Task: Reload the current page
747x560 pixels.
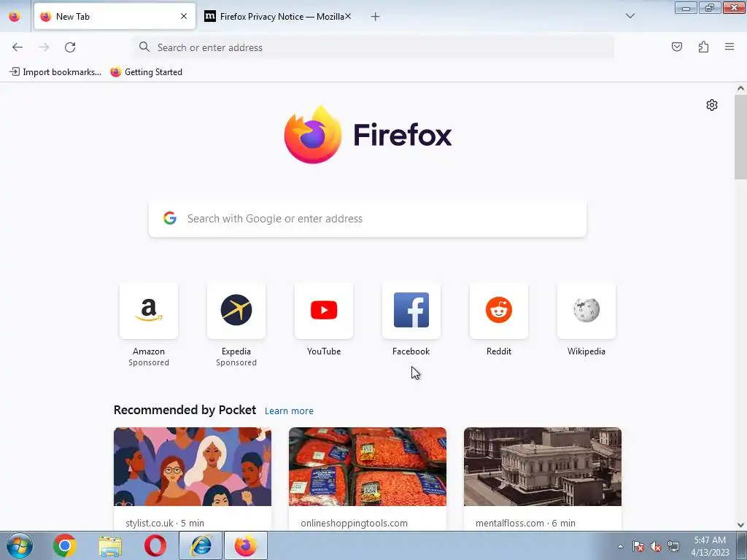Action: coord(70,47)
